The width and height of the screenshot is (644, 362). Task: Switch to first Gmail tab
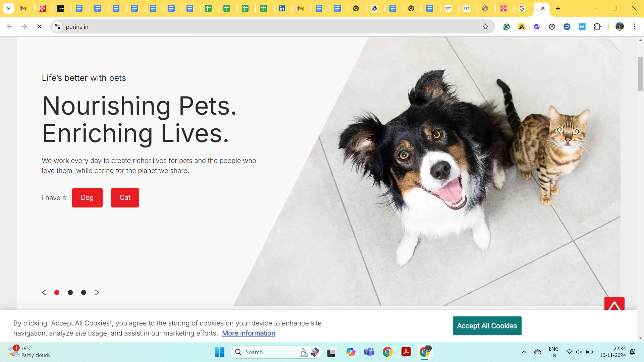pyautogui.click(x=23, y=8)
